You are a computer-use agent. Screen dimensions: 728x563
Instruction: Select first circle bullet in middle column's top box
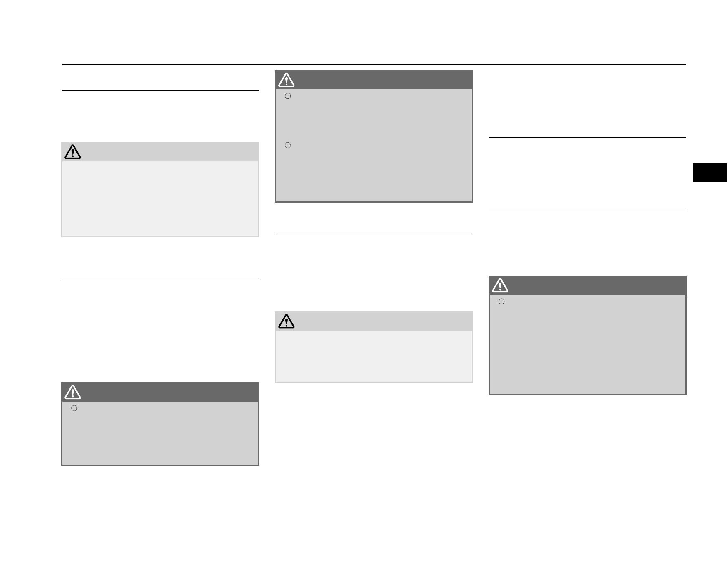click(x=288, y=96)
